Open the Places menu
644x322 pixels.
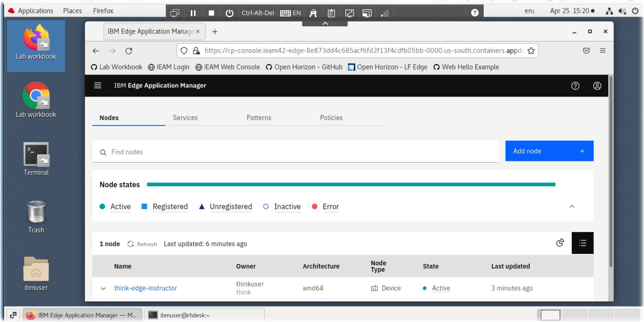coord(72,11)
